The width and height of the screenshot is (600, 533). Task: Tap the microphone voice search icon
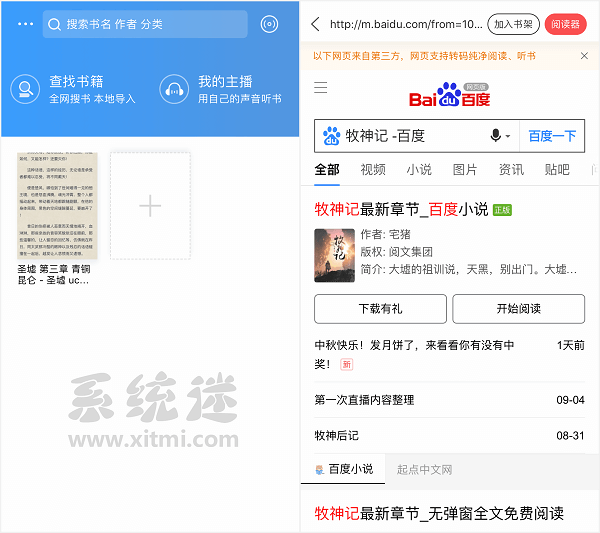[496, 135]
